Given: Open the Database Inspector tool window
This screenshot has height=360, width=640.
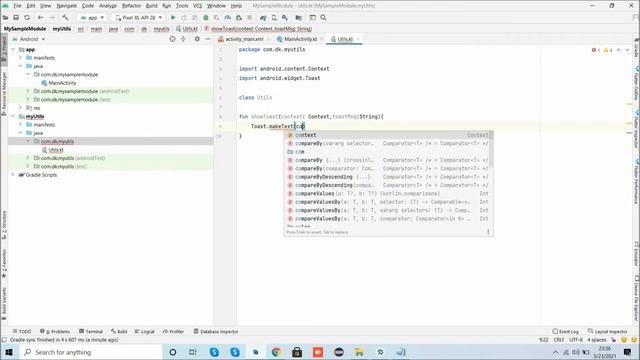Looking at the screenshot, I should click(216, 331).
